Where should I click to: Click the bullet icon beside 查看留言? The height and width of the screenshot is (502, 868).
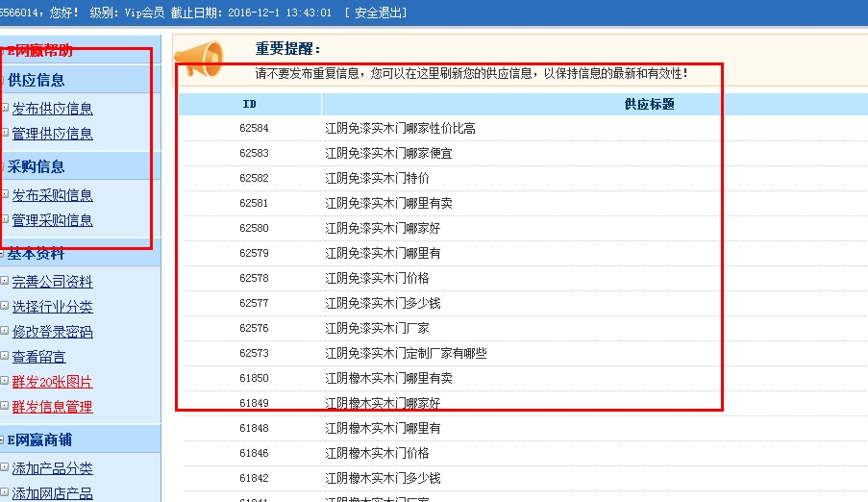coord(5,356)
